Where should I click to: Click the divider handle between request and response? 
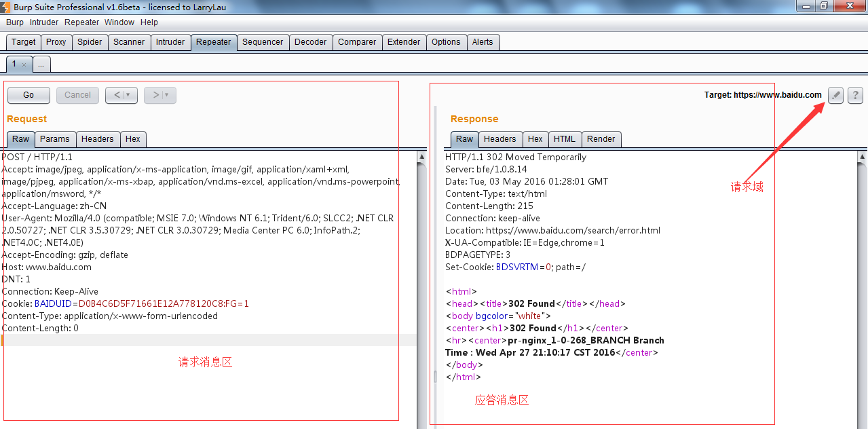(436, 376)
